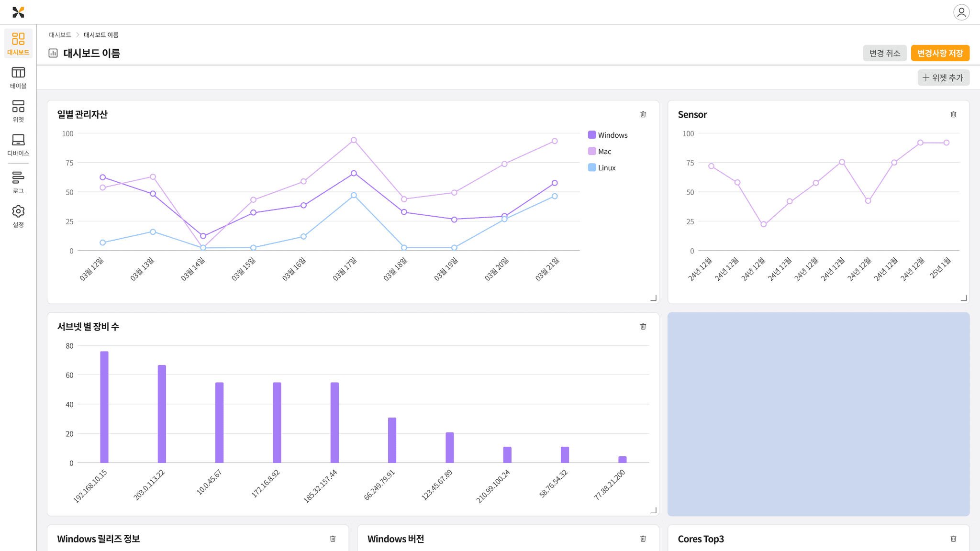Delete the Cores Top3 widget
The image size is (980, 551).
953,539
